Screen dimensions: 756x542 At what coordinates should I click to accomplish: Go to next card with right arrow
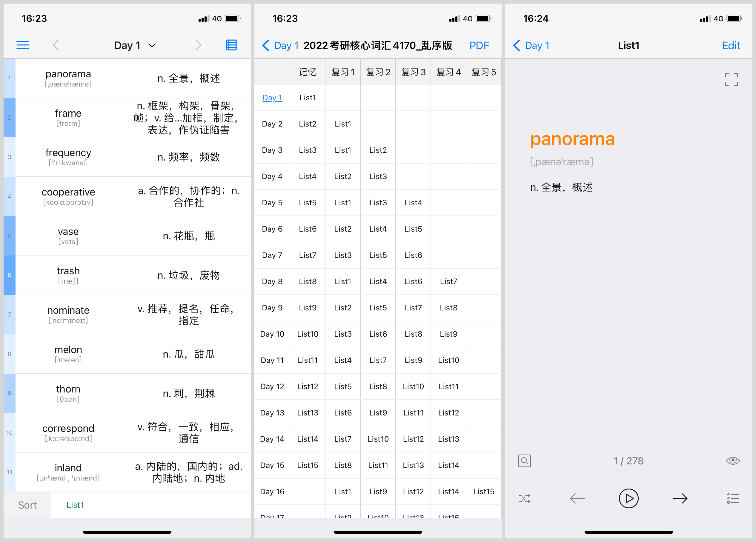pos(680,498)
